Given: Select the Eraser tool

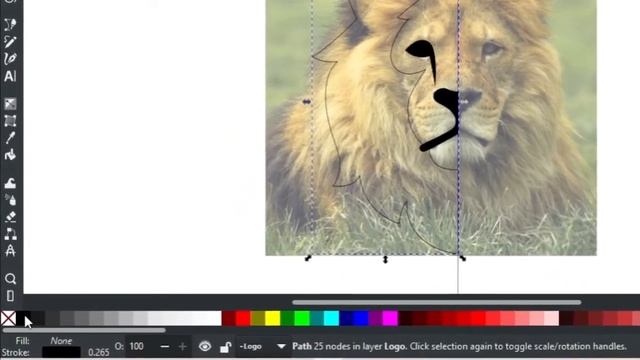Looking at the screenshot, I should point(10,217).
